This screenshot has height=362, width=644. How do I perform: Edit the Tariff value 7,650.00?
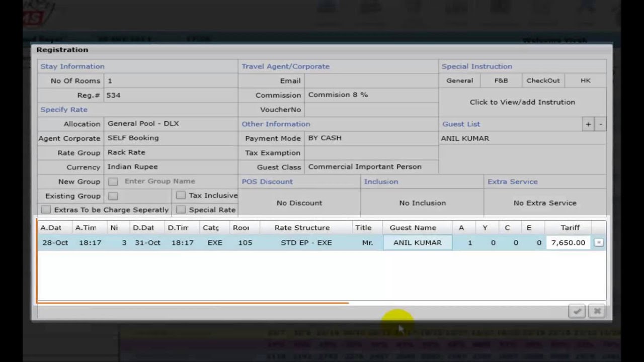[x=568, y=243]
